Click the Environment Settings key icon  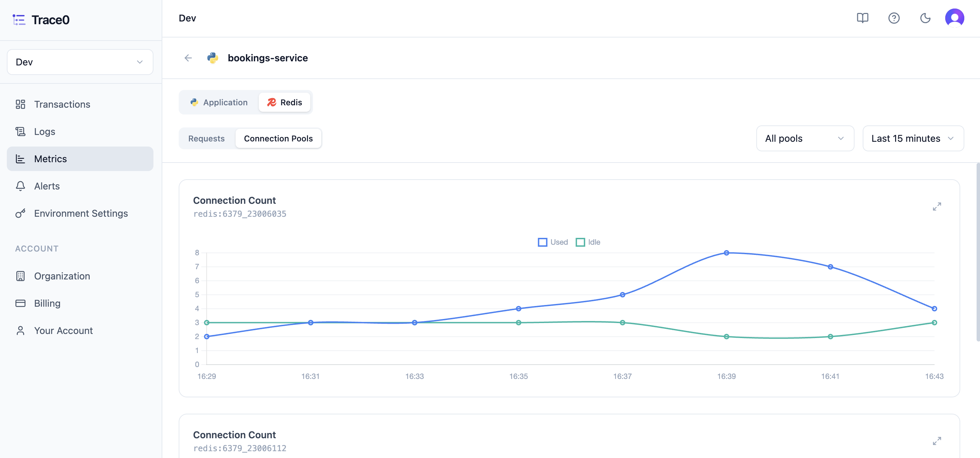(20, 213)
